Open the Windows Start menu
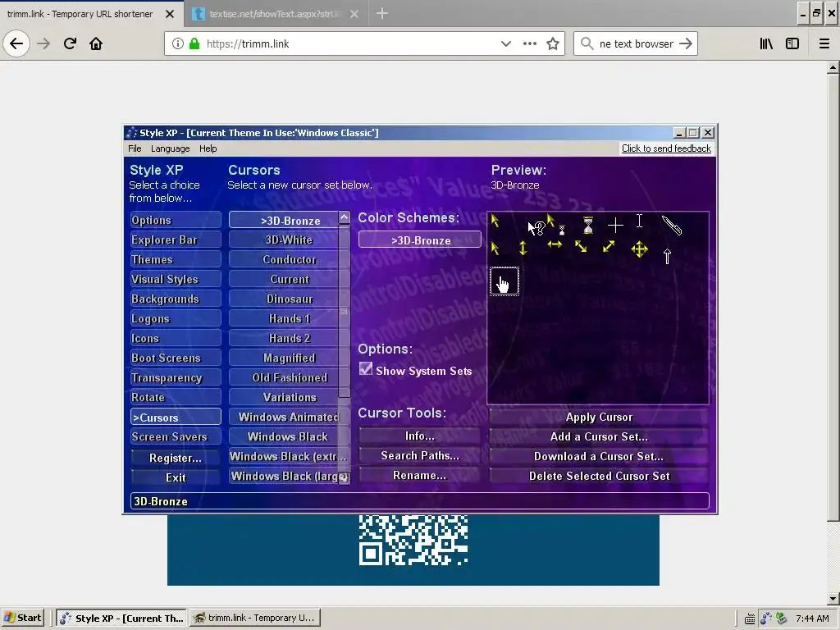Screen dimensions: 840x630 (x=22, y=618)
